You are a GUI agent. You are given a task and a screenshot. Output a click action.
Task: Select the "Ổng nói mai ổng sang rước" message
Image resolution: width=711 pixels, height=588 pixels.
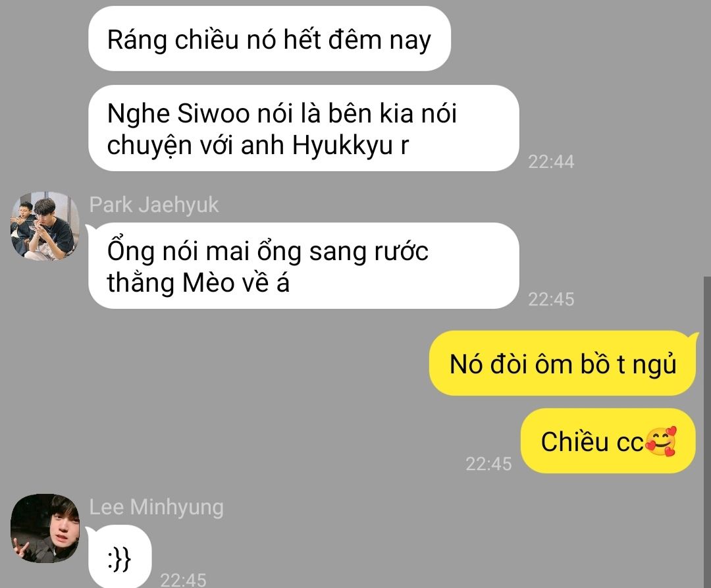tap(303, 266)
